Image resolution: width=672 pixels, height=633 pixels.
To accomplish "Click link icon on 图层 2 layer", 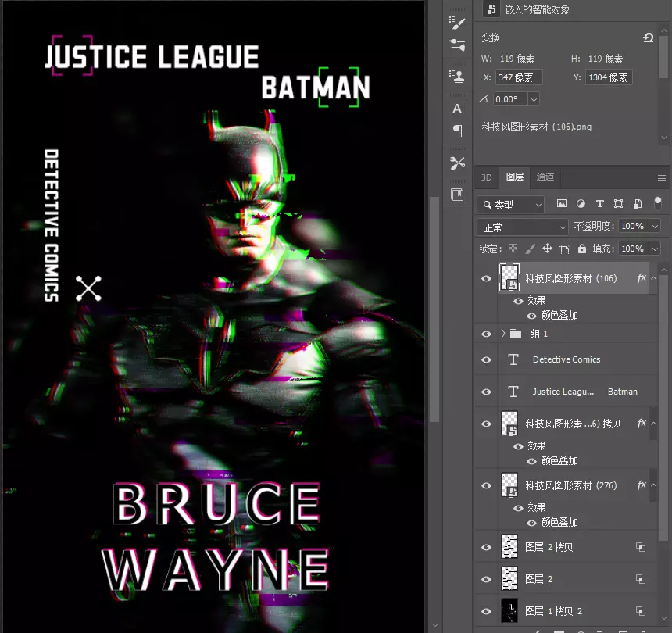I will point(641,579).
